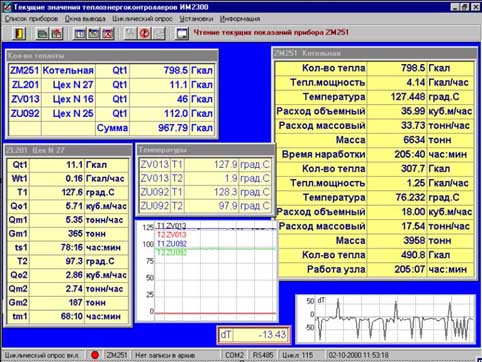The height and width of the screenshot is (362, 482).
Task: Click the Температуры panel title bar
Action: pyautogui.click(x=206, y=150)
